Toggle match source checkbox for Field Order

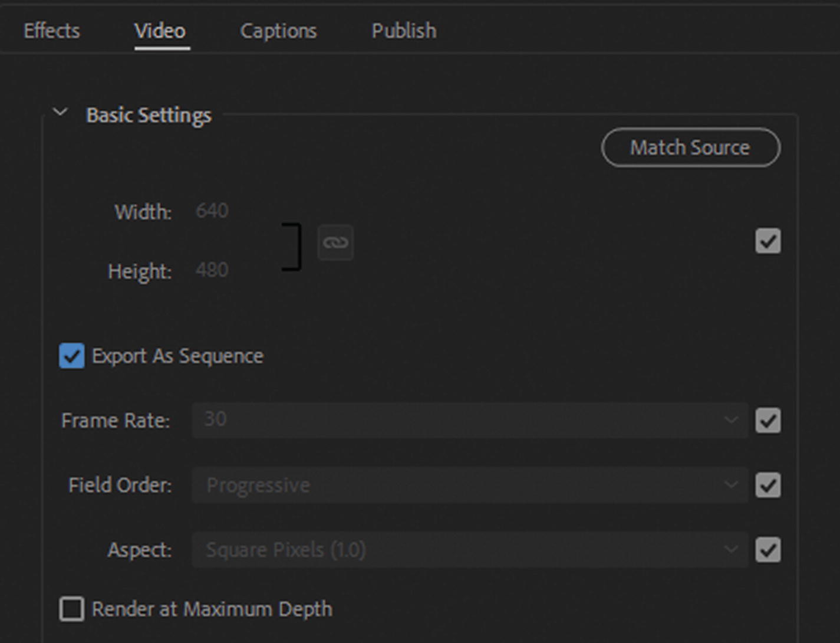[x=767, y=485]
